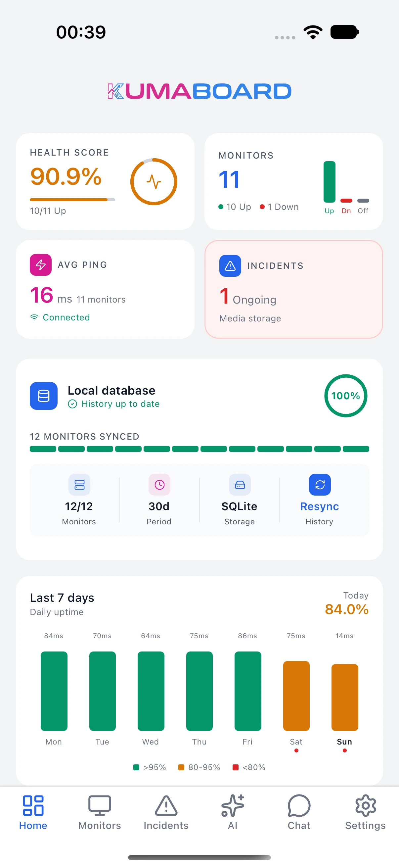Tap the green Up monitors bar

pyautogui.click(x=329, y=182)
